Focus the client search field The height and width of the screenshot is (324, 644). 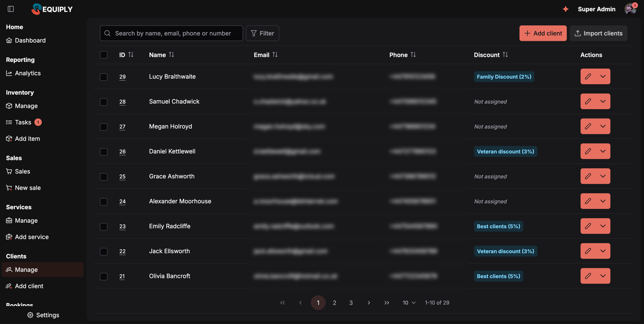pos(171,33)
